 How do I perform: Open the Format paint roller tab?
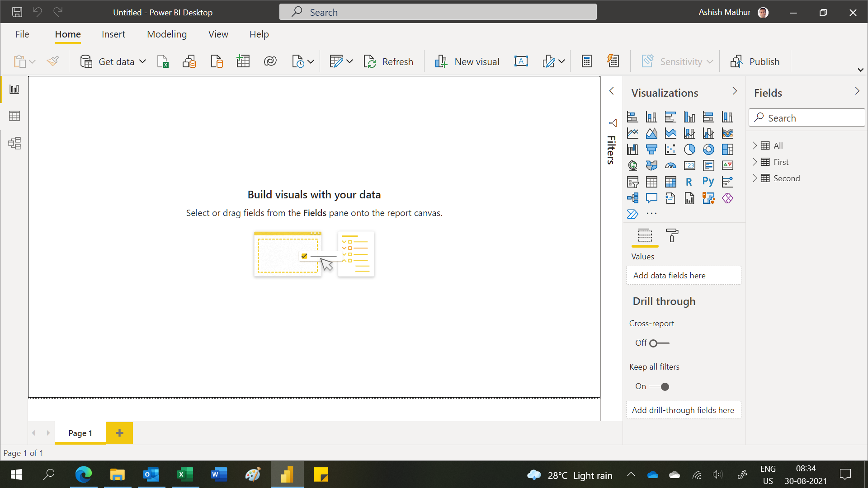click(672, 235)
